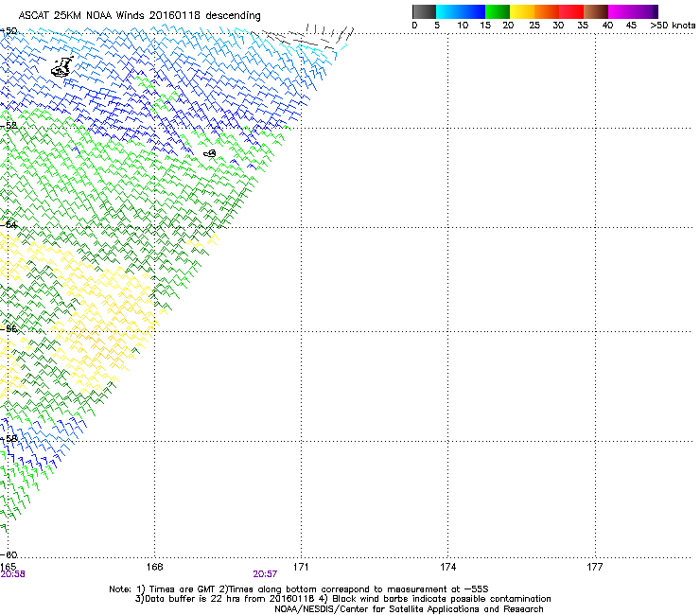The height and width of the screenshot is (615, 700).
Task: Click the 171 longitude label
Action: pyautogui.click(x=301, y=567)
